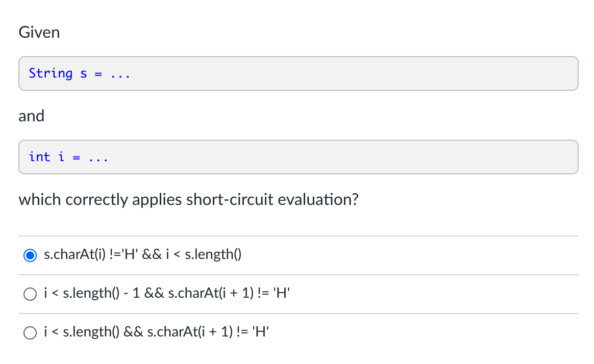Choose the radio button for i < s.length() - 1 option
This screenshot has height=364, width=594.
coord(30,294)
